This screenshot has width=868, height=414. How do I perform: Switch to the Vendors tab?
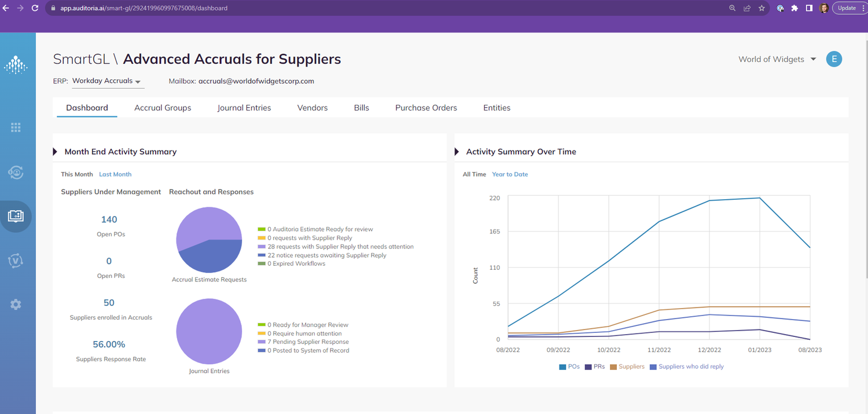coord(312,107)
